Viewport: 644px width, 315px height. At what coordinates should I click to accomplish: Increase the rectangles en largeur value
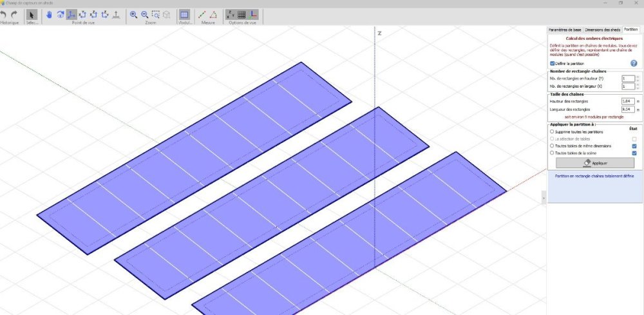[x=638, y=84]
